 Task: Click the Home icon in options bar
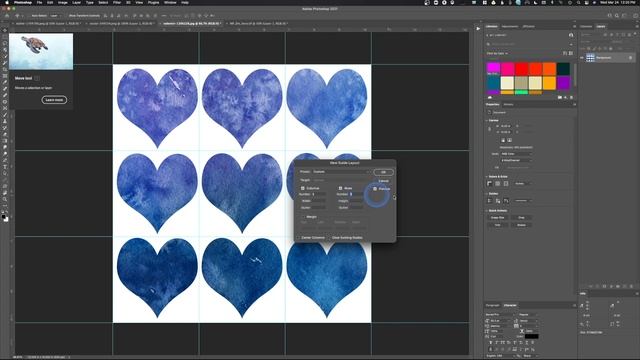pos(7,16)
